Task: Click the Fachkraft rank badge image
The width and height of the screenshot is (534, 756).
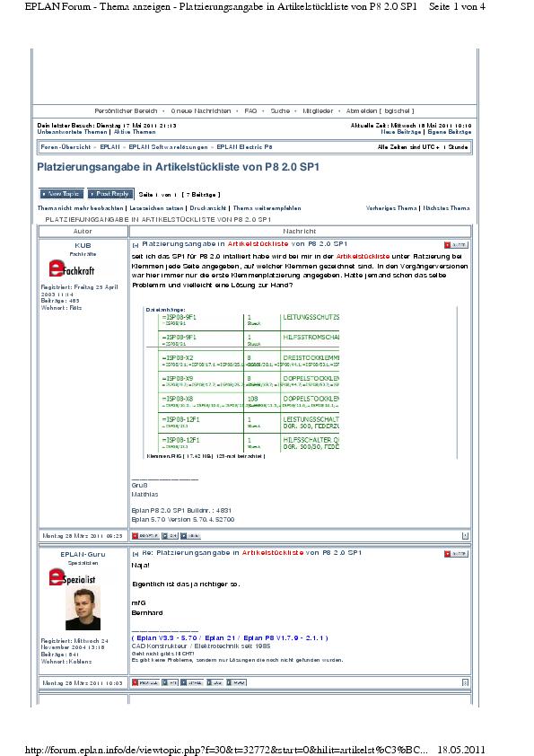Action: click(71, 269)
